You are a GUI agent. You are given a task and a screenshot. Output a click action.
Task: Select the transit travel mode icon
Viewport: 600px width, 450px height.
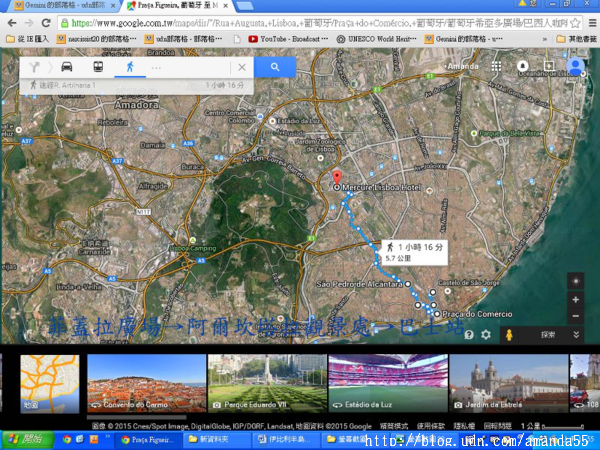[97, 67]
